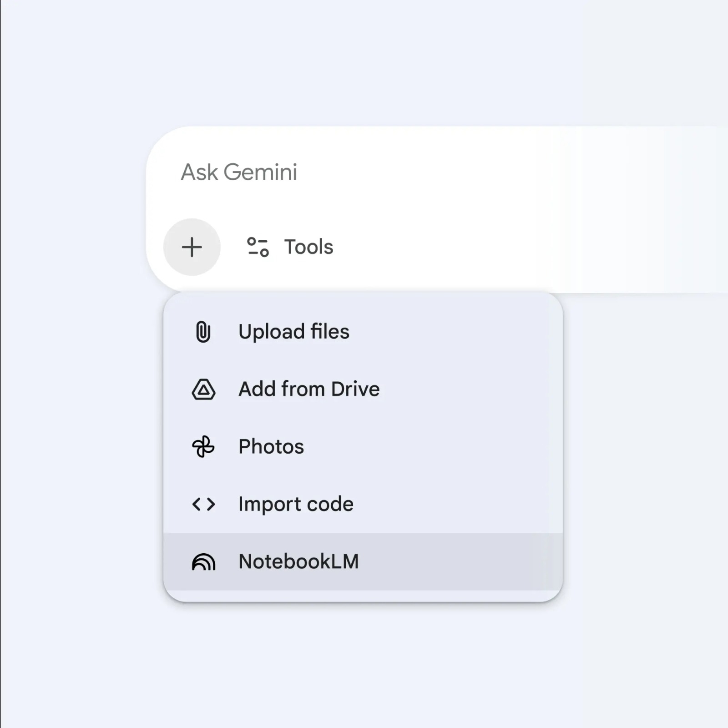The height and width of the screenshot is (728, 728).
Task: Choose Import code from the menu
Action: coord(296,504)
